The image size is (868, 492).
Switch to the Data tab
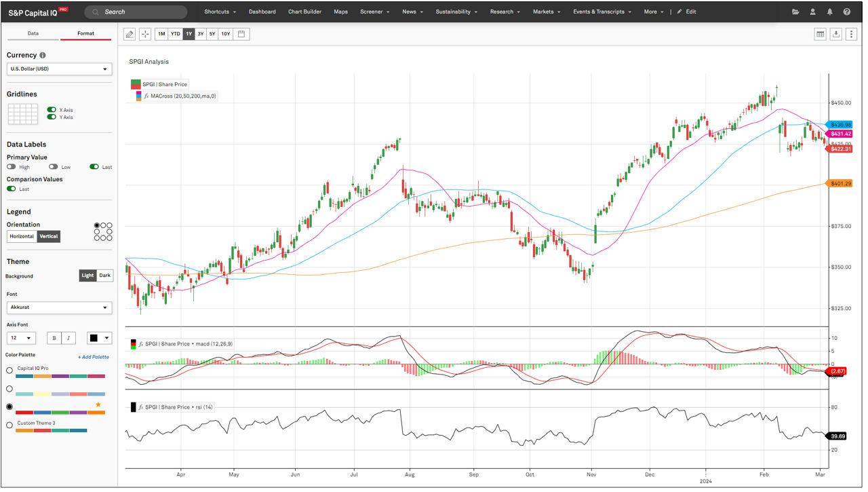pyautogui.click(x=33, y=33)
